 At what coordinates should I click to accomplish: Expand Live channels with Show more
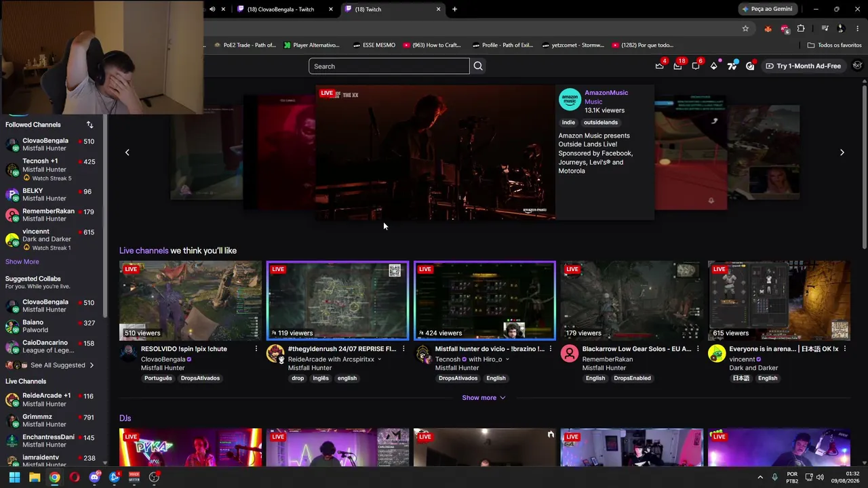[484, 398]
